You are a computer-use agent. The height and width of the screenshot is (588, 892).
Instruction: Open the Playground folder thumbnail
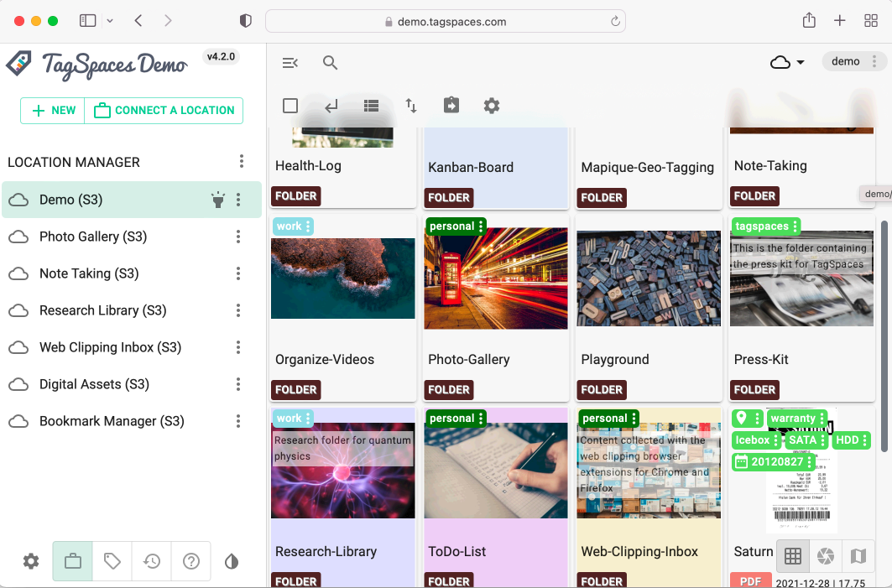pos(649,278)
